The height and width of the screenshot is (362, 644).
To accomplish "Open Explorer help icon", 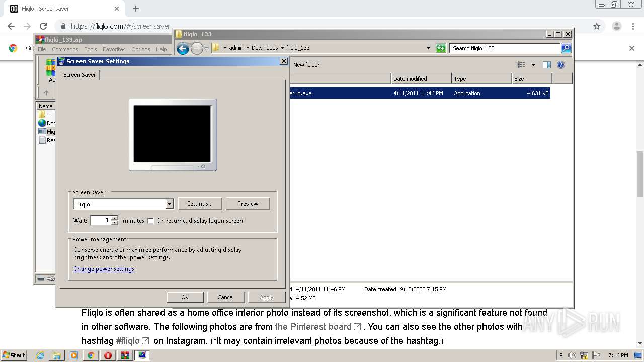I will pyautogui.click(x=561, y=65).
